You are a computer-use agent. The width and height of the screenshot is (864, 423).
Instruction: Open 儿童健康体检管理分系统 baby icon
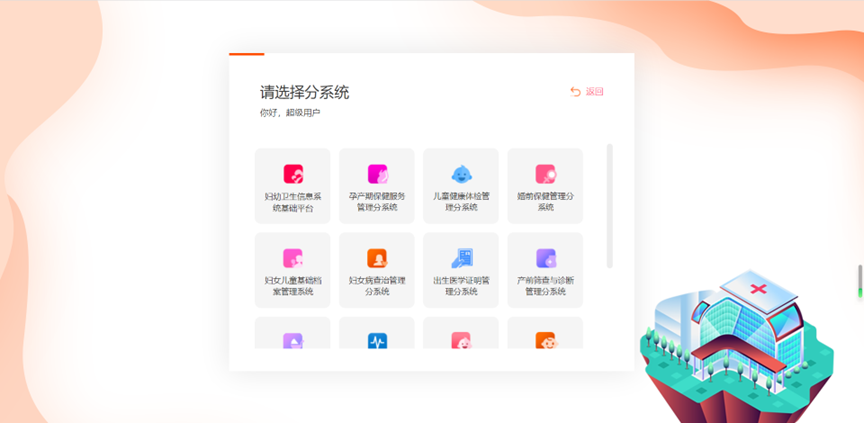[x=461, y=173]
